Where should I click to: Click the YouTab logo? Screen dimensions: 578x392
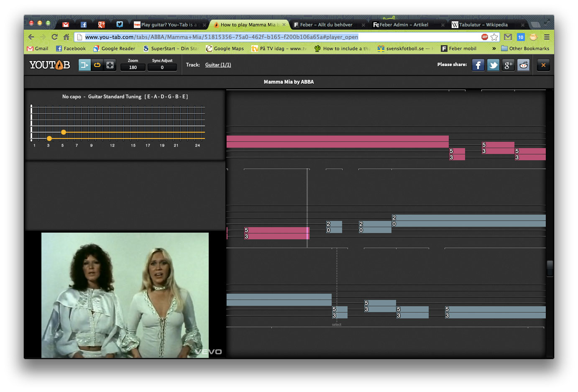(x=50, y=65)
